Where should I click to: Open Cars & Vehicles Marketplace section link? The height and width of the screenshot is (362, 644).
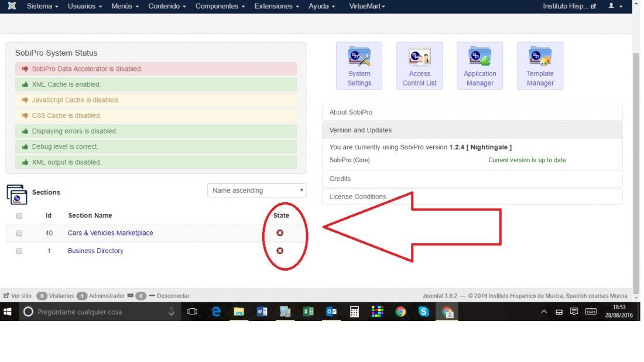[x=111, y=233]
